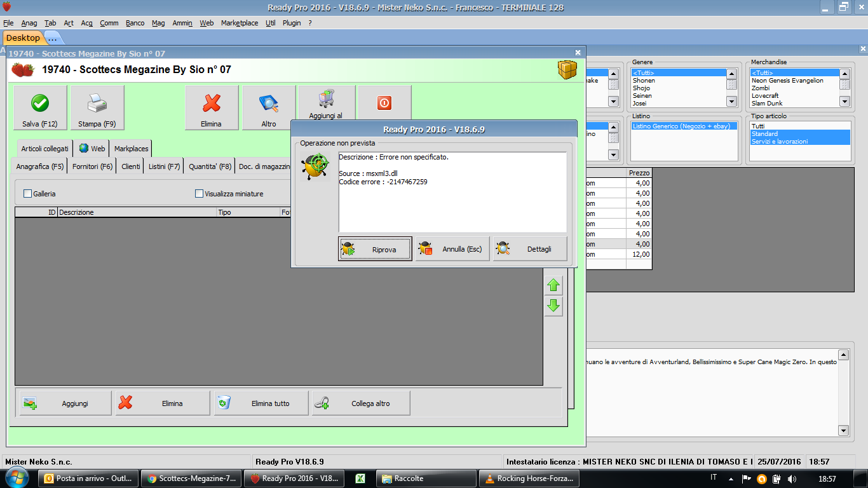Open the Windows Start orb
The width and height of the screenshot is (868, 488).
(17, 478)
